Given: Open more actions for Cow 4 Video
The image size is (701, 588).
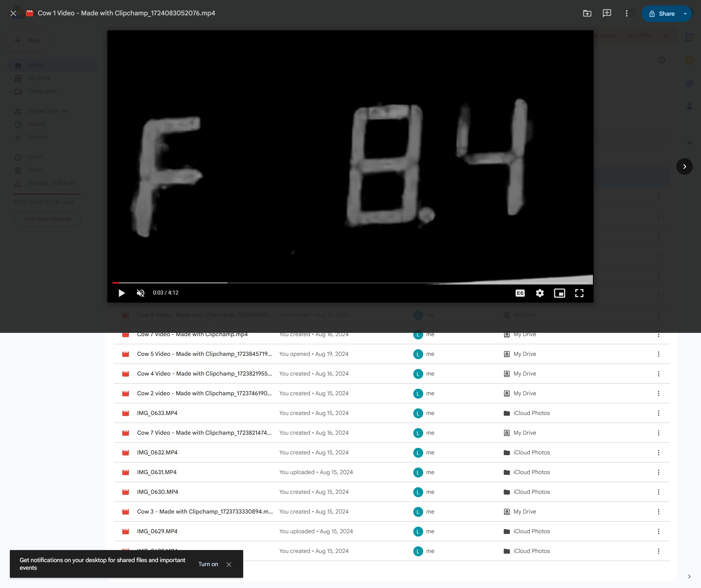Looking at the screenshot, I should [x=659, y=374].
